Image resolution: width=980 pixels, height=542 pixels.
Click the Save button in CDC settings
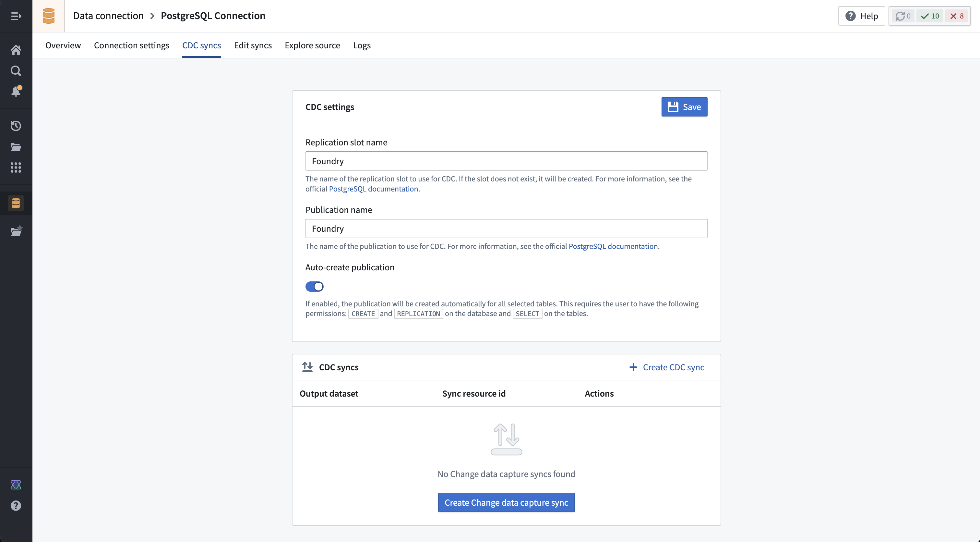point(684,107)
